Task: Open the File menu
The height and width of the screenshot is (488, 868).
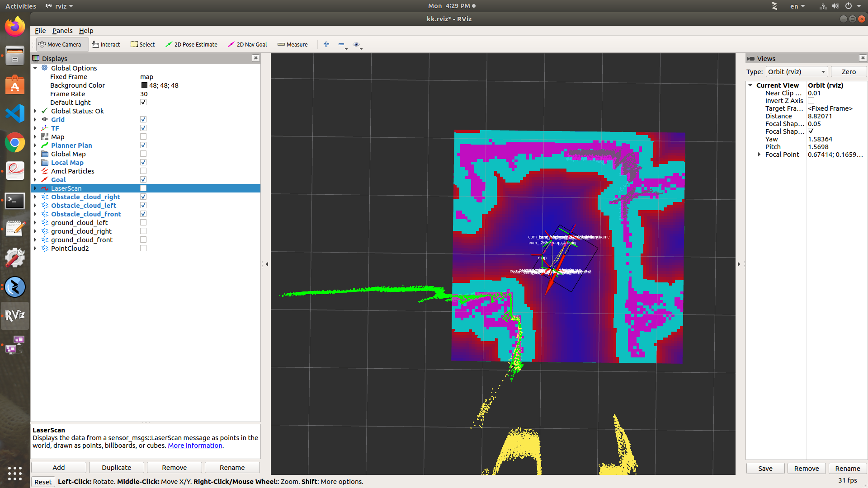Action: (x=40, y=31)
